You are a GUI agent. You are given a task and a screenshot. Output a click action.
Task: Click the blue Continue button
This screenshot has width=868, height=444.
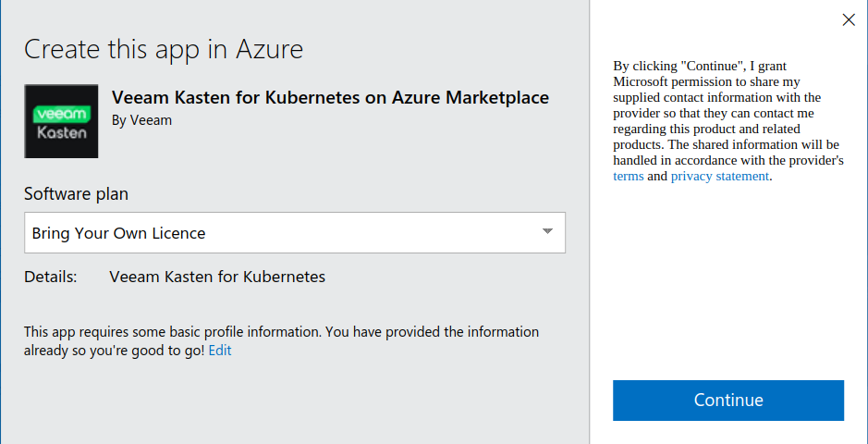pyautogui.click(x=727, y=400)
